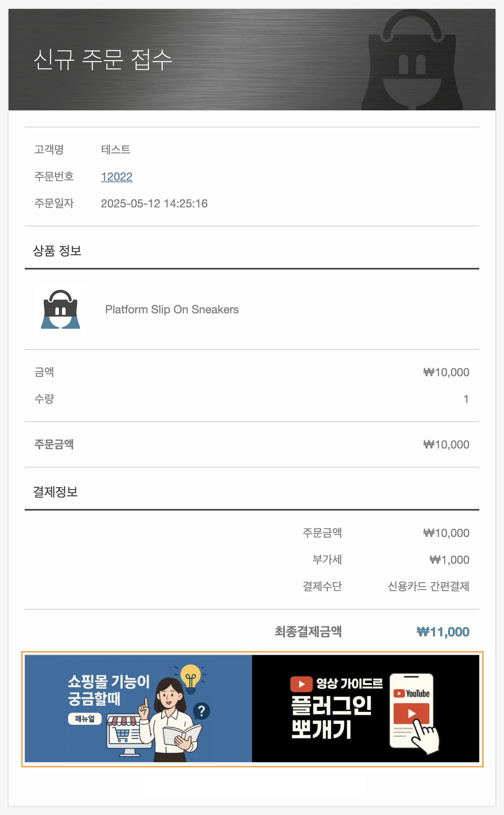The image size is (504, 815).
Task: Click the 신용카드 간편결제 payment method text
Action: [x=428, y=586]
